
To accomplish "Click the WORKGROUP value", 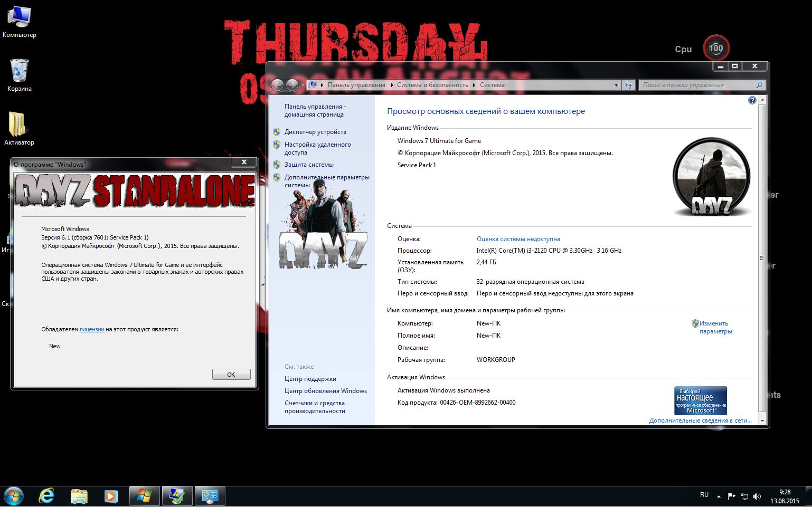I will coord(496,360).
